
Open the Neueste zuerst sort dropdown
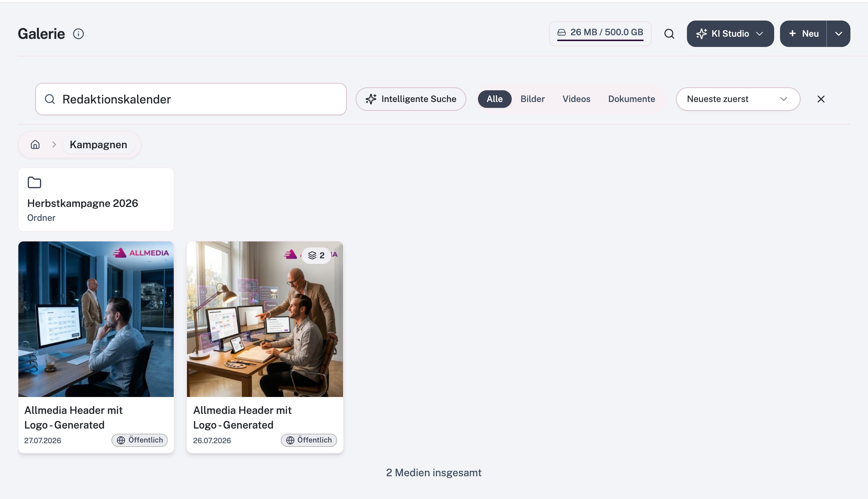[x=738, y=99]
